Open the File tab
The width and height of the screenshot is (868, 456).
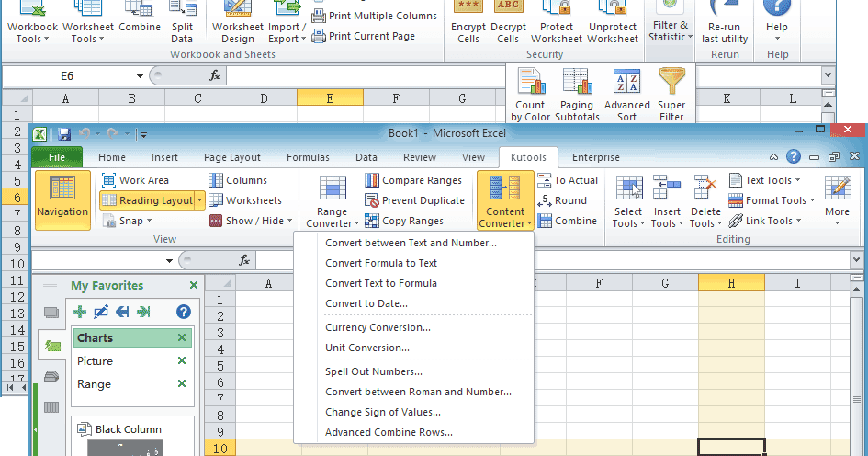tap(57, 157)
